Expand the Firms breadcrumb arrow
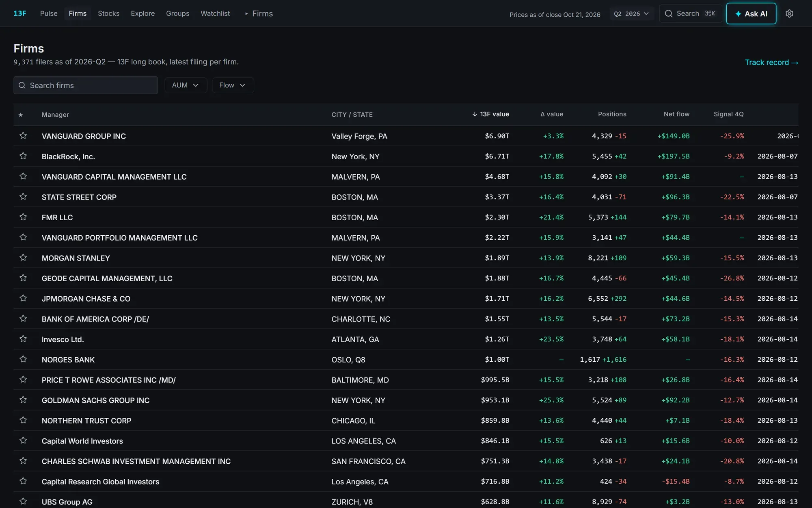The height and width of the screenshot is (508, 812). coord(246,14)
